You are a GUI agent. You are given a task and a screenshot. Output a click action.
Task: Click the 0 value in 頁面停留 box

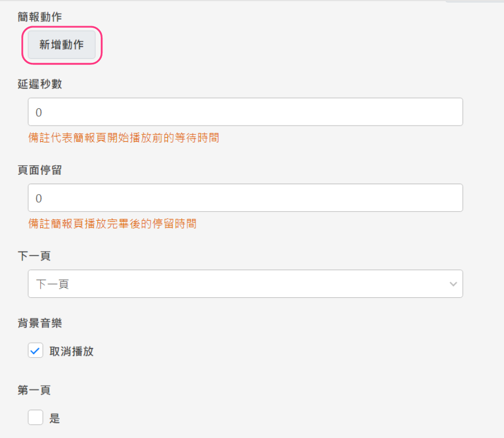coord(39,198)
